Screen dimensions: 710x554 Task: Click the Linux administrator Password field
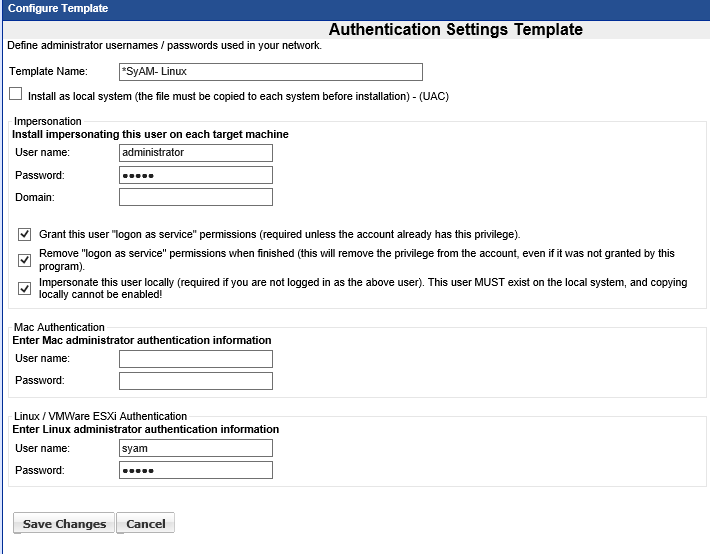coord(195,470)
